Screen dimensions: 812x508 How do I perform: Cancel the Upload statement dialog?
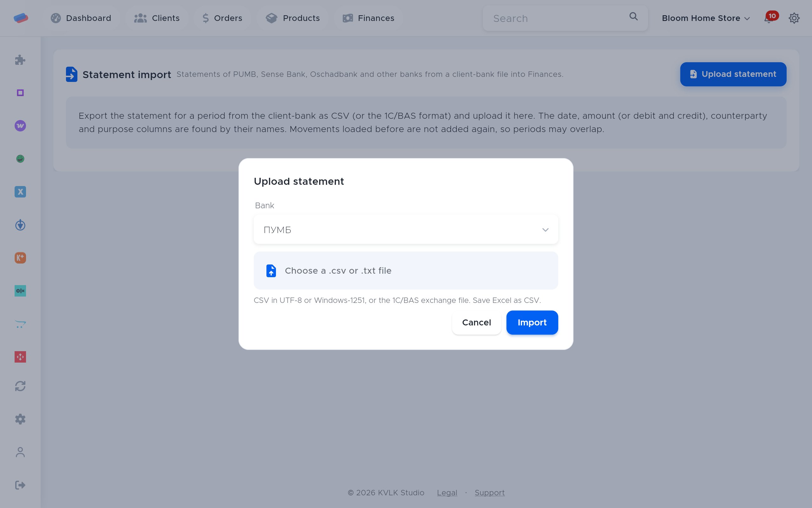pyautogui.click(x=476, y=323)
